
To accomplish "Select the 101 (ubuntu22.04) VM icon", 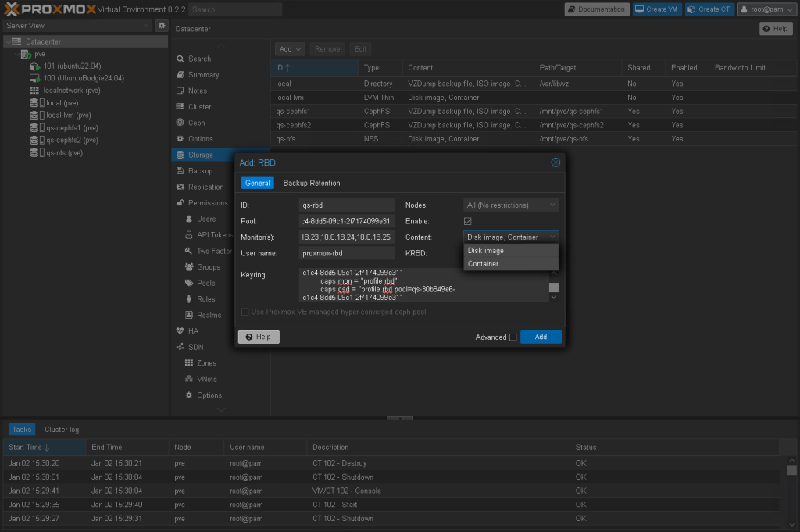I will tap(35, 66).
